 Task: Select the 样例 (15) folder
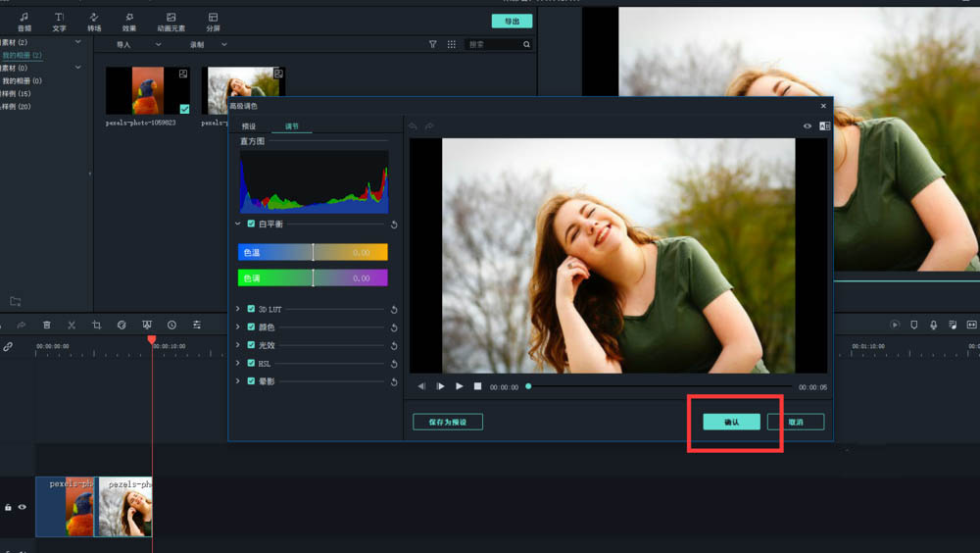click(x=16, y=93)
